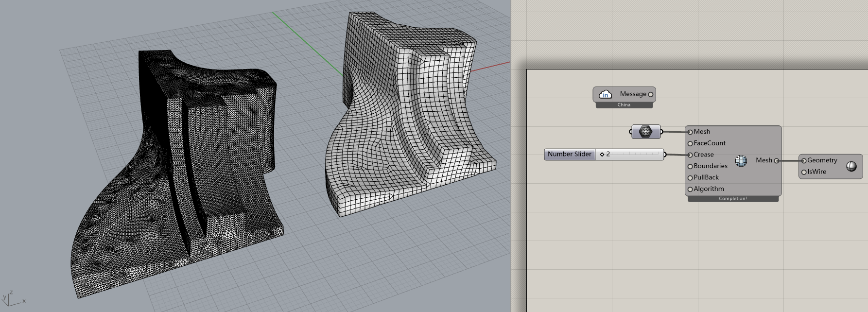Click the Completion! status label
The width and height of the screenshot is (868, 312).
tap(733, 199)
